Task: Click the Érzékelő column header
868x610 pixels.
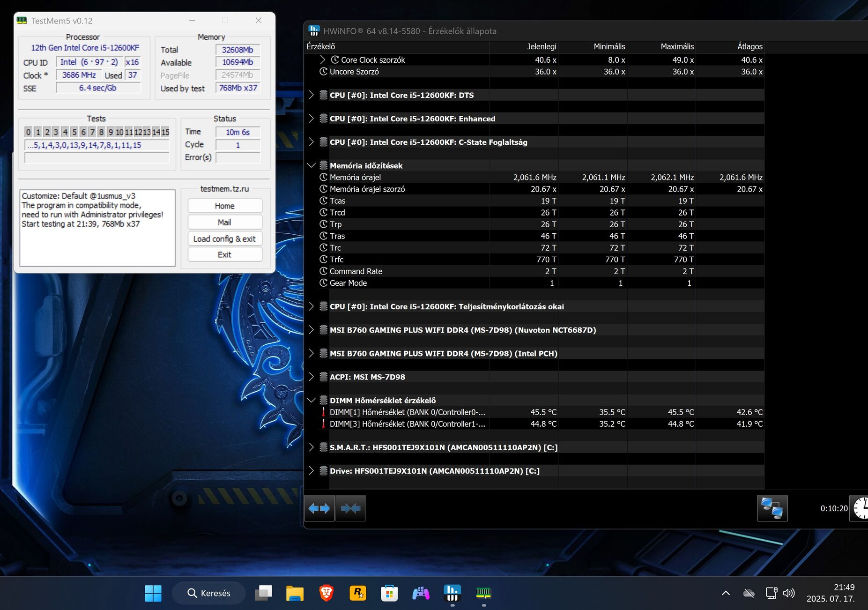Action: point(396,46)
